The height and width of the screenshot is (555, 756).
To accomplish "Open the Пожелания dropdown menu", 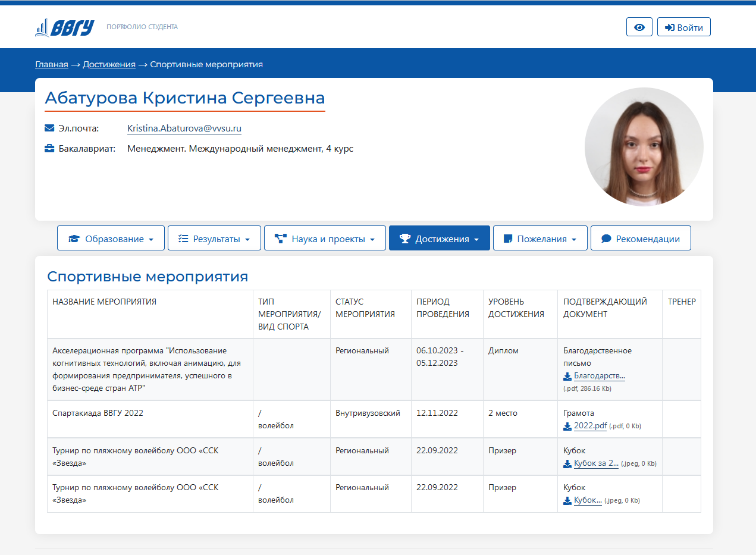I will point(540,239).
